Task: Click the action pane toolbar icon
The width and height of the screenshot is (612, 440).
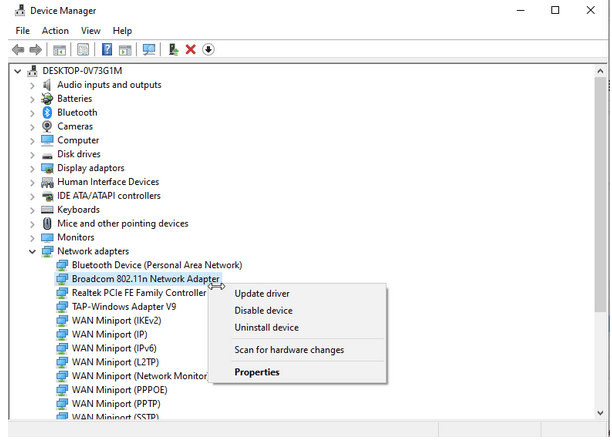Action: (125, 50)
